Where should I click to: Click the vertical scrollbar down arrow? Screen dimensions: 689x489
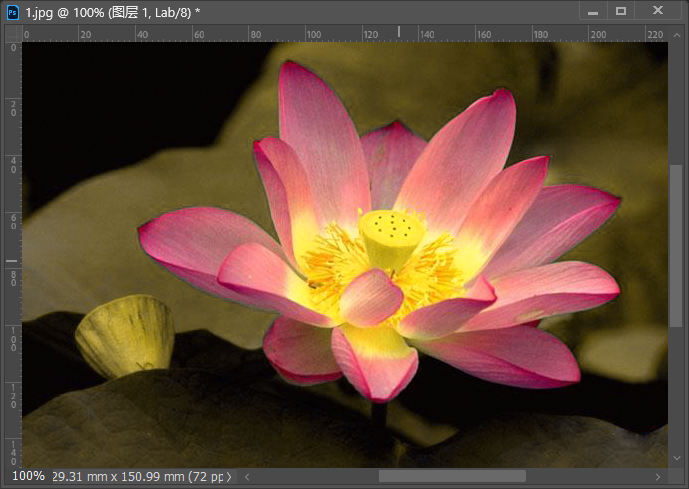pyautogui.click(x=677, y=459)
